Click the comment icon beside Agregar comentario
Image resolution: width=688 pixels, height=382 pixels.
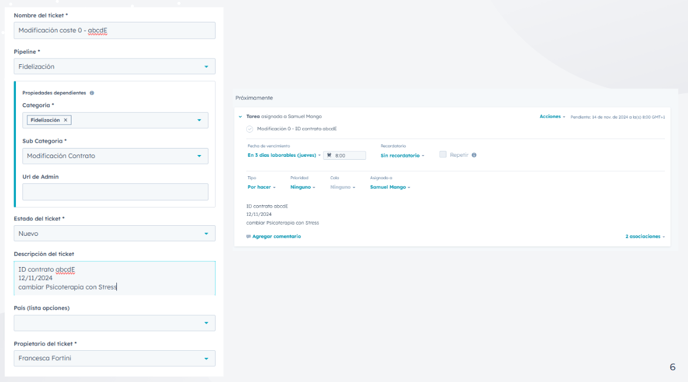[x=248, y=236]
